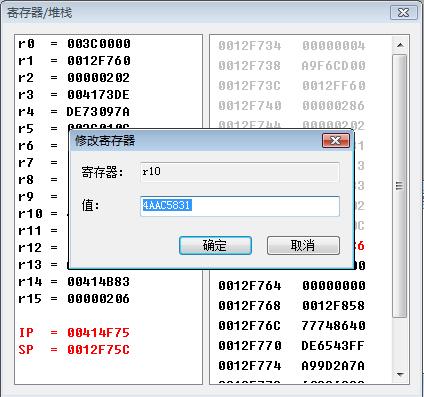
Task: Click the stack scrollbar down arrow
Action: [400, 375]
